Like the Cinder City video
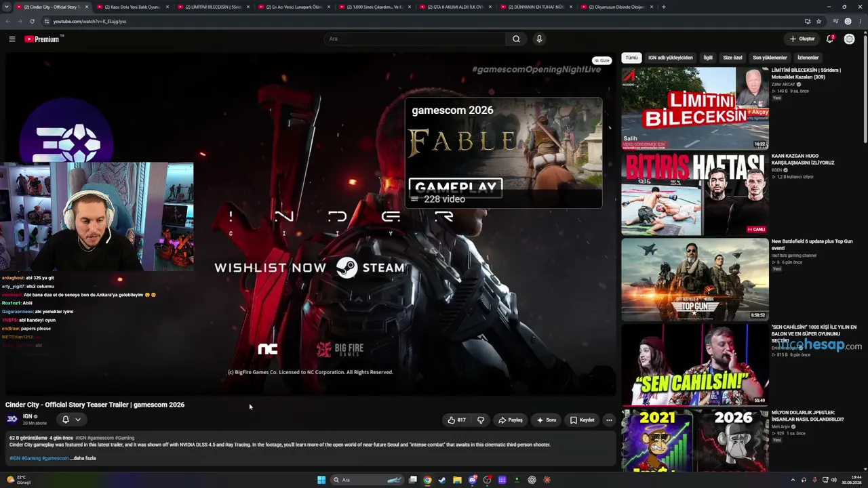 [x=456, y=420]
